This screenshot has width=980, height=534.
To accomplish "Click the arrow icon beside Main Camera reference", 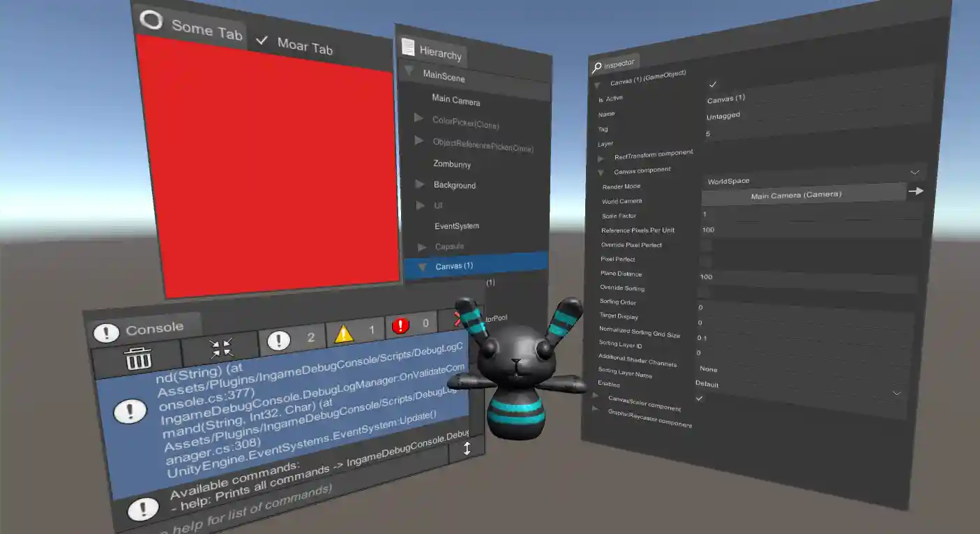I will pyautogui.click(x=916, y=190).
